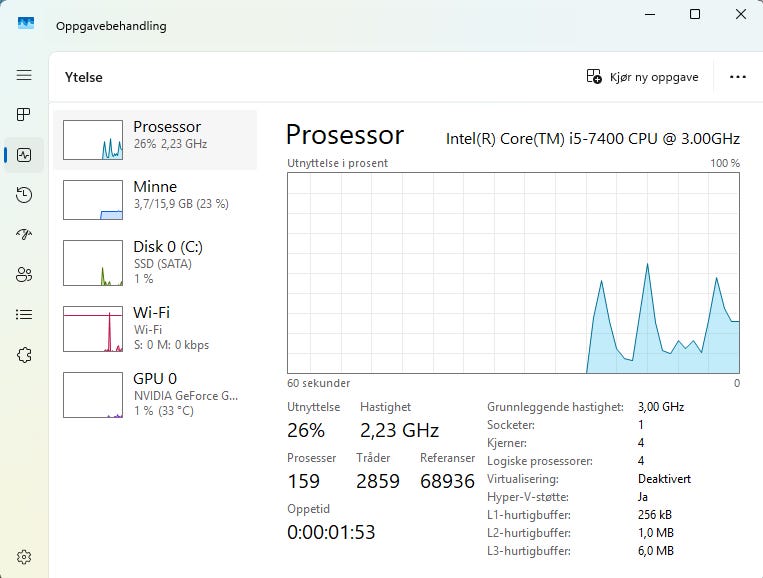Select the Disk 0 (C:) entry

155,263
